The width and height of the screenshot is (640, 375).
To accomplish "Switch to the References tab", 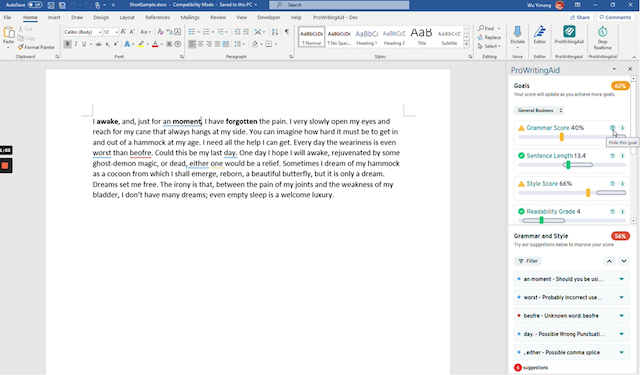I will click(x=158, y=18).
